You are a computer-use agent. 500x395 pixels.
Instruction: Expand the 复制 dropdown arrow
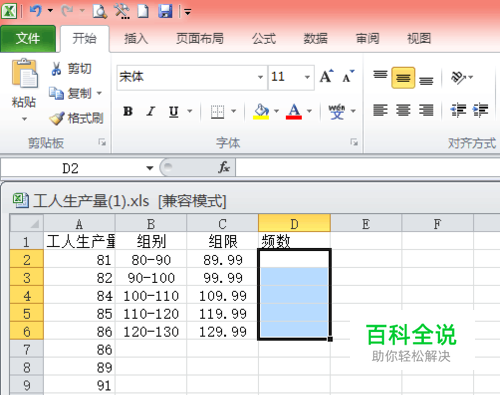coord(99,93)
